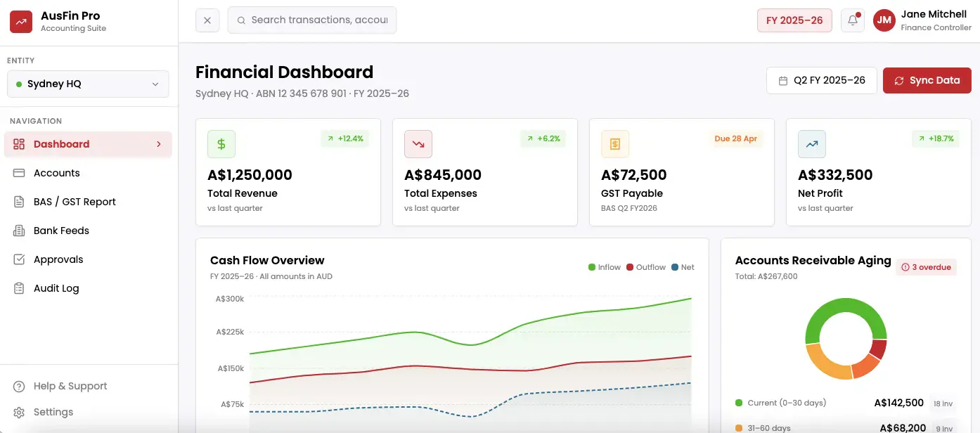Click the GST Payable receipt icon
980x433 pixels.
point(615,144)
